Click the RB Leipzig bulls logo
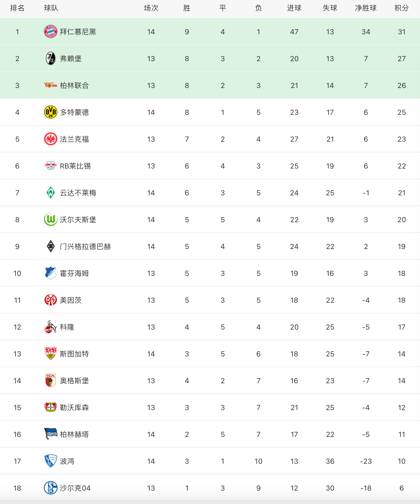The width and height of the screenshot is (420, 504). [x=50, y=166]
